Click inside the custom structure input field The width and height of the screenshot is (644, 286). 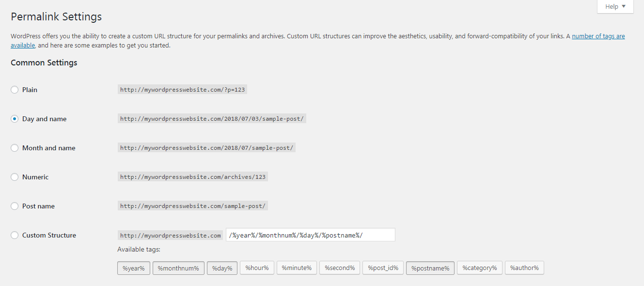(310, 235)
